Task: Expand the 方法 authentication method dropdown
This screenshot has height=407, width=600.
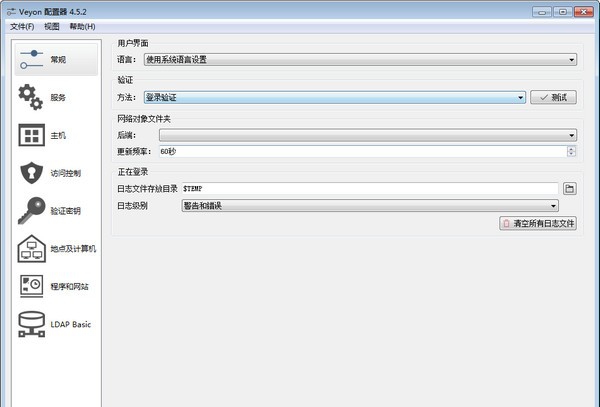Action: pyautogui.click(x=334, y=97)
